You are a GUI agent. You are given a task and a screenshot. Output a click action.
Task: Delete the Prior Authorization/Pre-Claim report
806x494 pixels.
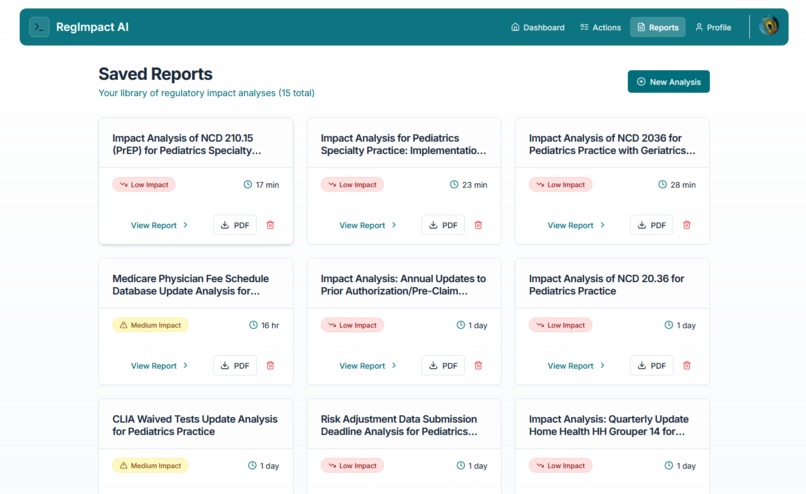point(478,365)
